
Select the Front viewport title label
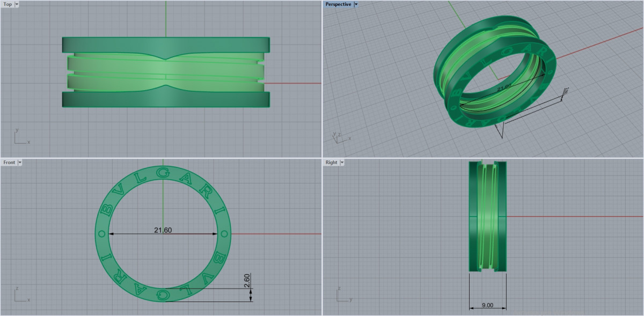pos(9,162)
